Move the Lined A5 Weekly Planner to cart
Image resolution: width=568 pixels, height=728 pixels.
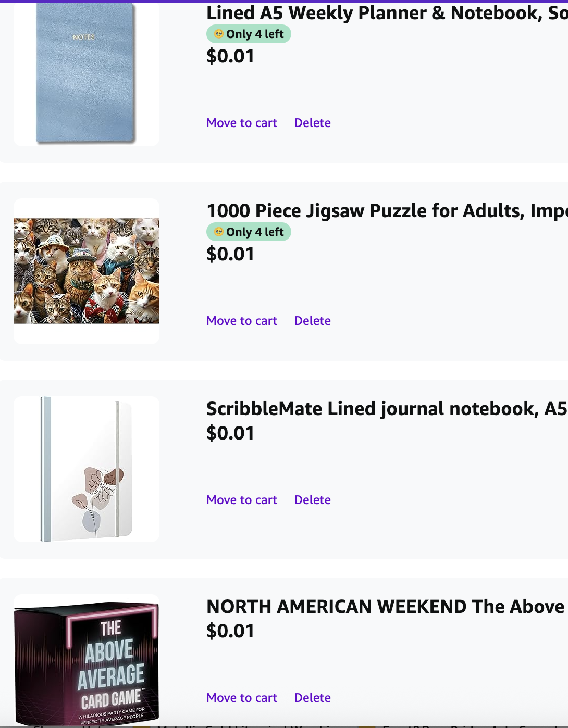click(x=242, y=123)
